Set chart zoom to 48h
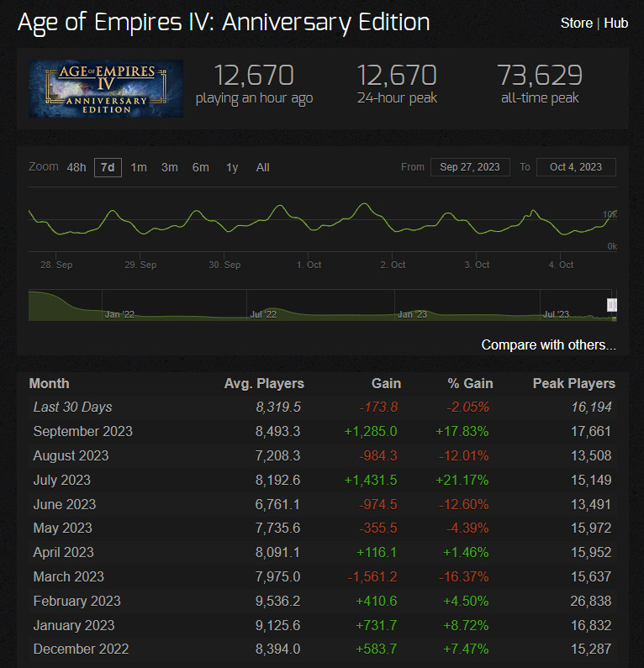 pyautogui.click(x=77, y=167)
